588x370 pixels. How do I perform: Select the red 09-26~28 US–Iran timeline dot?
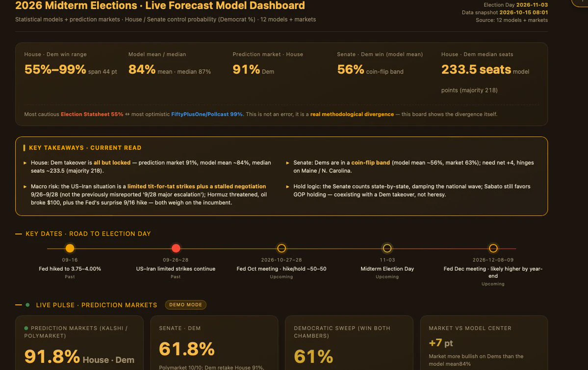click(176, 248)
